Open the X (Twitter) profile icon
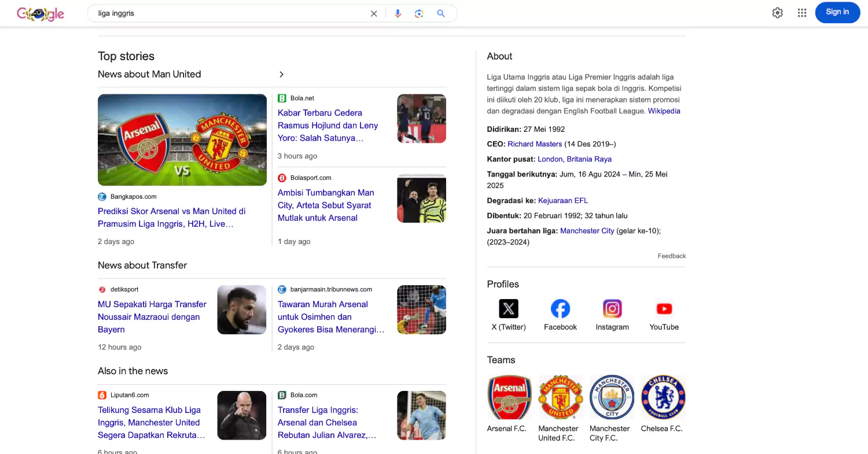This screenshot has width=868, height=454. pos(509,309)
